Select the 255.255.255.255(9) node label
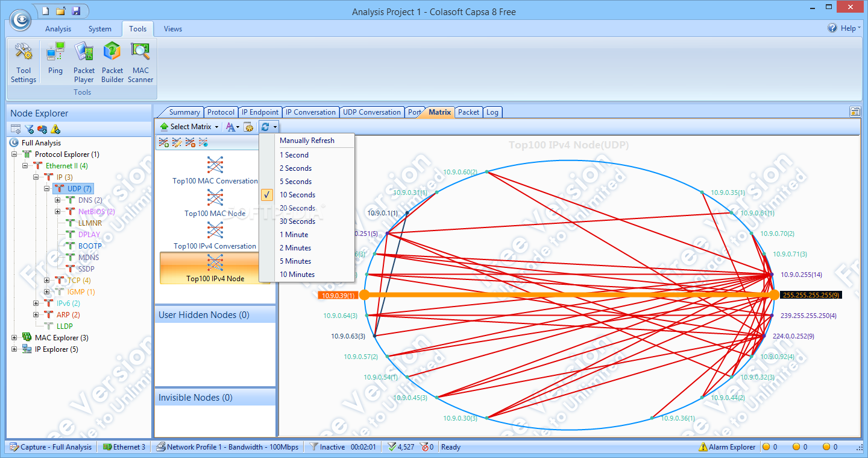The height and width of the screenshot is (458, 868). click(x=810, y=295)
